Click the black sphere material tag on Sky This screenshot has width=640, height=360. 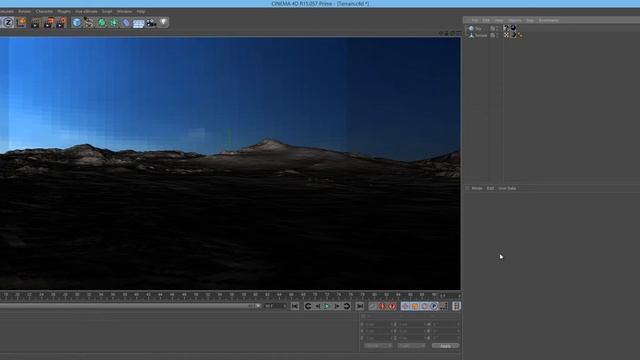pos(513,28)
